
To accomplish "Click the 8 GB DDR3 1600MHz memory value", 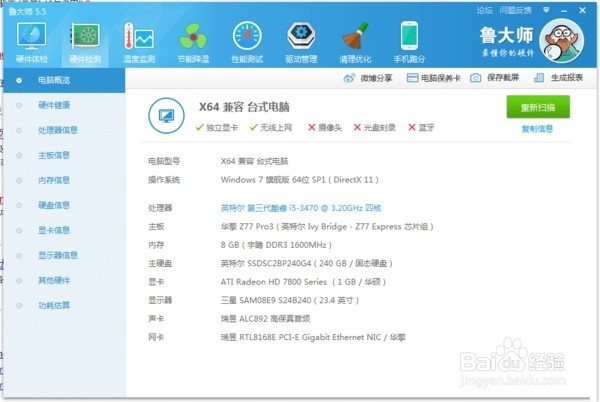I will point(276,245).
